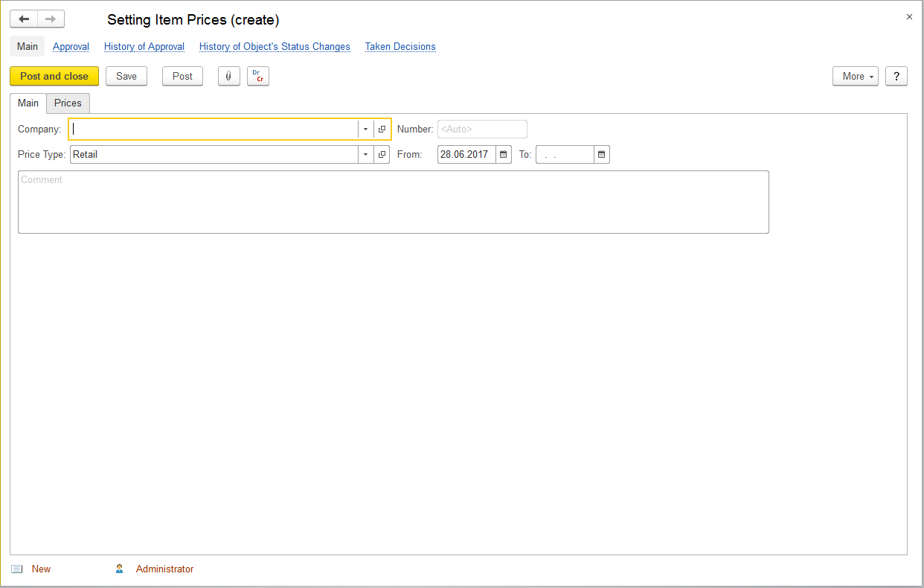The height and width of the screenshot is (588, 924).
Task: Click the Dr/Cr accounting entries icon
Action: [257, 76]
